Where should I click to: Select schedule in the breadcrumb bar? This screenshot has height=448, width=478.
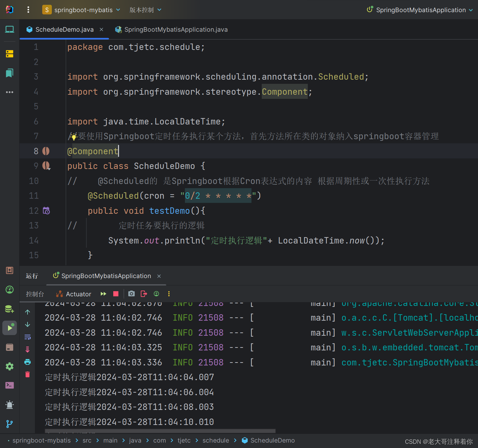point(216,440)
